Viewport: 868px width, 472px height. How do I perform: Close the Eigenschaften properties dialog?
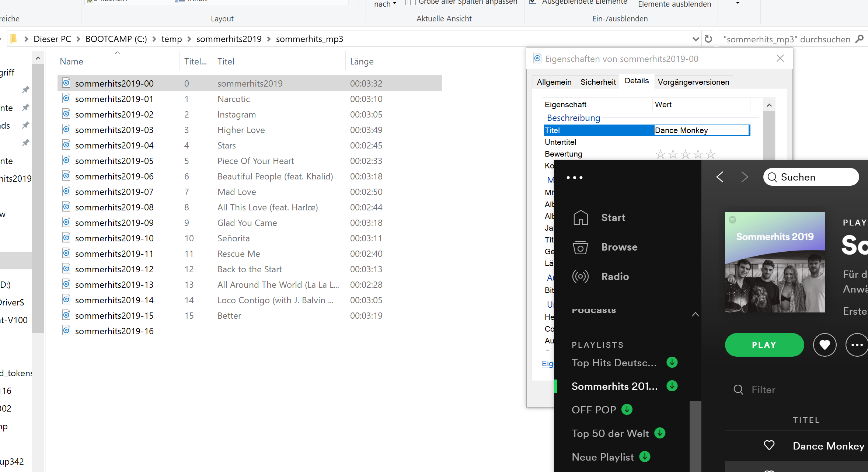tap(780, 59)
